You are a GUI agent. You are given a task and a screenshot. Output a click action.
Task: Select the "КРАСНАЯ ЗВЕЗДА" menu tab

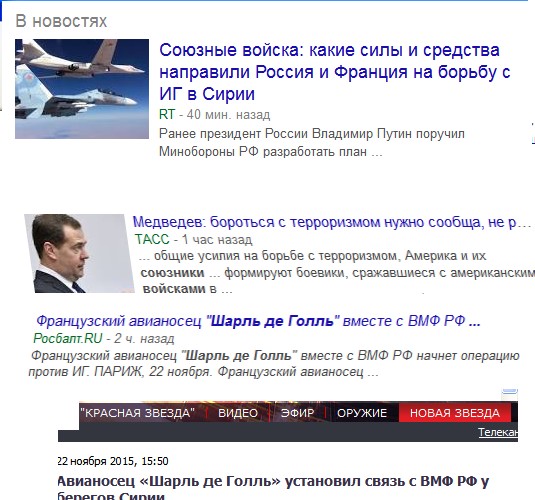pos(137,413)
